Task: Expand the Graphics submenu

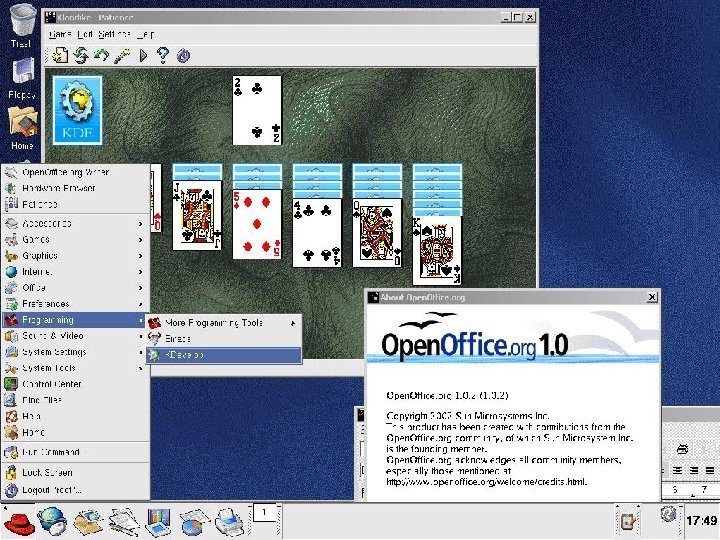Action: click(x=76, y=255)
